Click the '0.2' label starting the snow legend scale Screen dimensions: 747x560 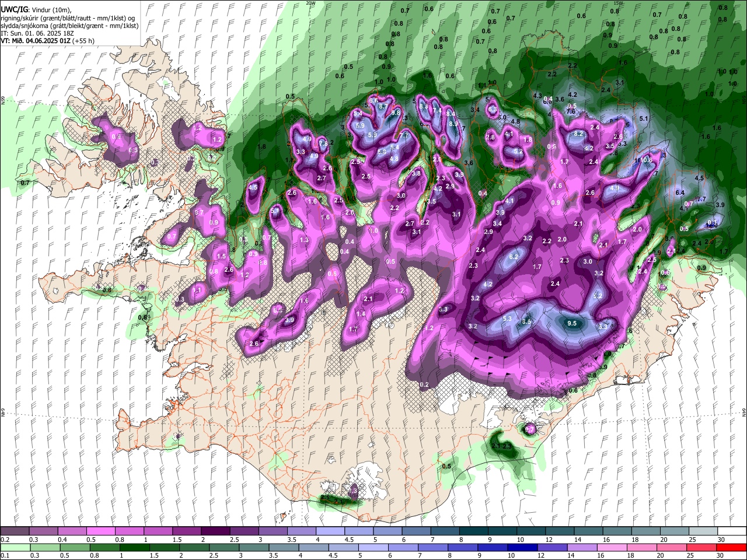pos(5,540)
